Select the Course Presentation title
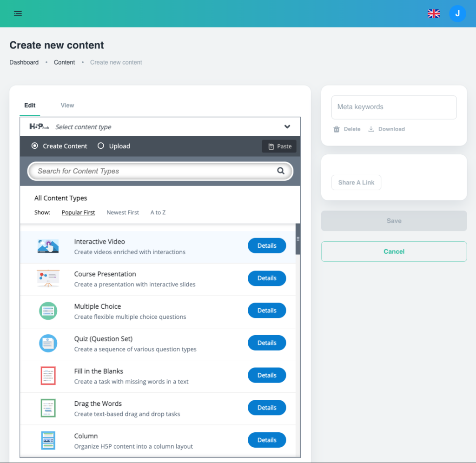This screenshot has width=476, height=463. (105, 274)
